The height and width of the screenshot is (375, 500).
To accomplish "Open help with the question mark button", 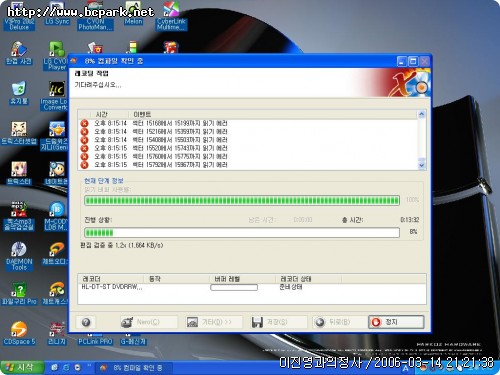I will (x=86, y=322).
